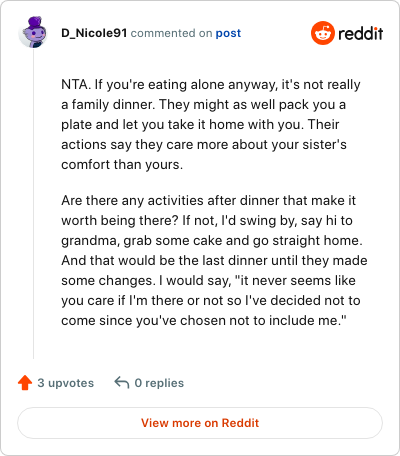Upvote with the orange arrow icon

[25, 383]
